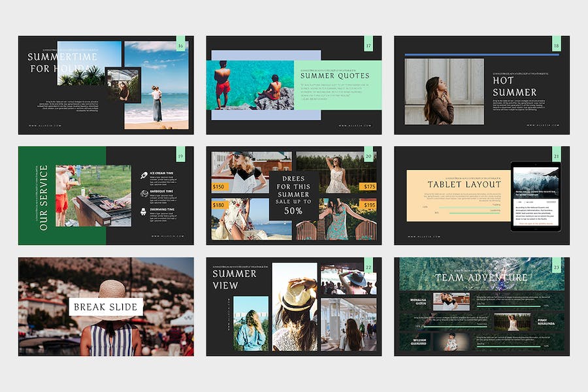
Task: Select the Summertime For Holiday slide
Action: [x=106, y=85]
